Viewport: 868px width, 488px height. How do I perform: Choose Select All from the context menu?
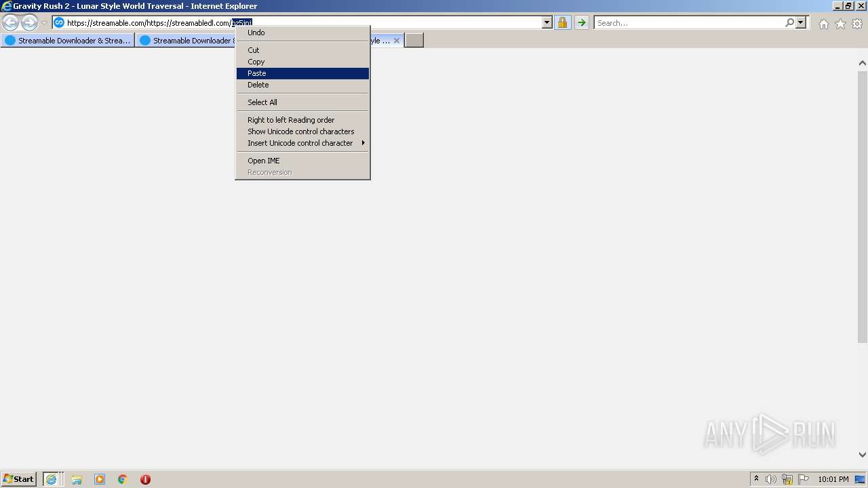coord(302,102)
